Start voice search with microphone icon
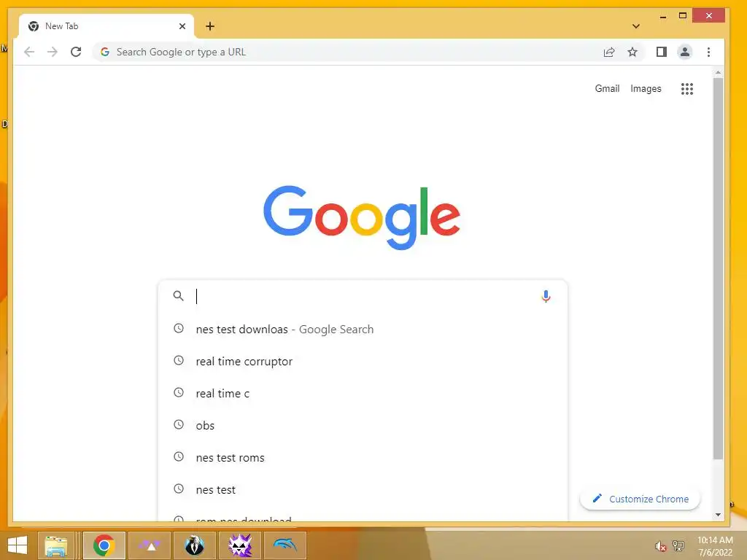This screenshot has height=560, width=747. click(x=546, y=296)
